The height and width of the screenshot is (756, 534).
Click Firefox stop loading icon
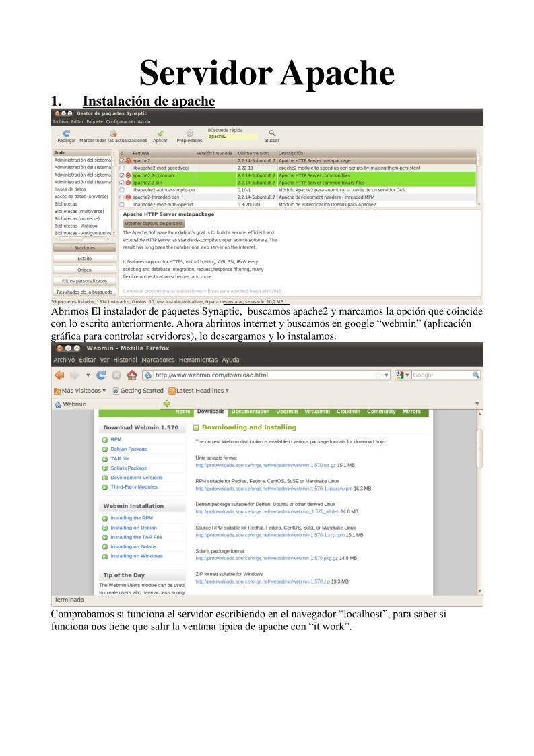(x=116, y=375)
